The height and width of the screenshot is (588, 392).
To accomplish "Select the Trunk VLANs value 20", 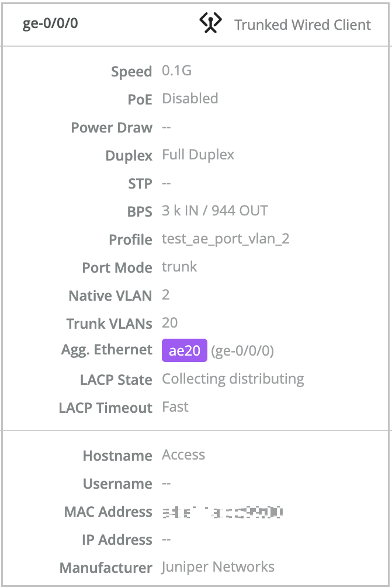I will point(169,323).
